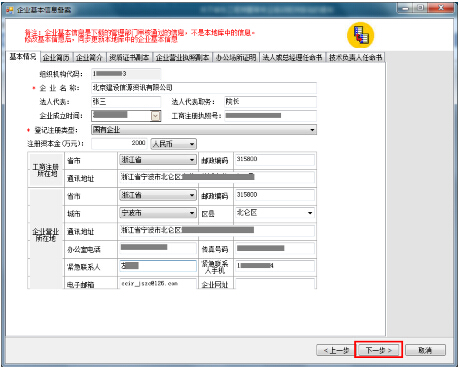Click 工商注册所在地 通讯地址 field
459x367 pixels.
click(217, 177)
